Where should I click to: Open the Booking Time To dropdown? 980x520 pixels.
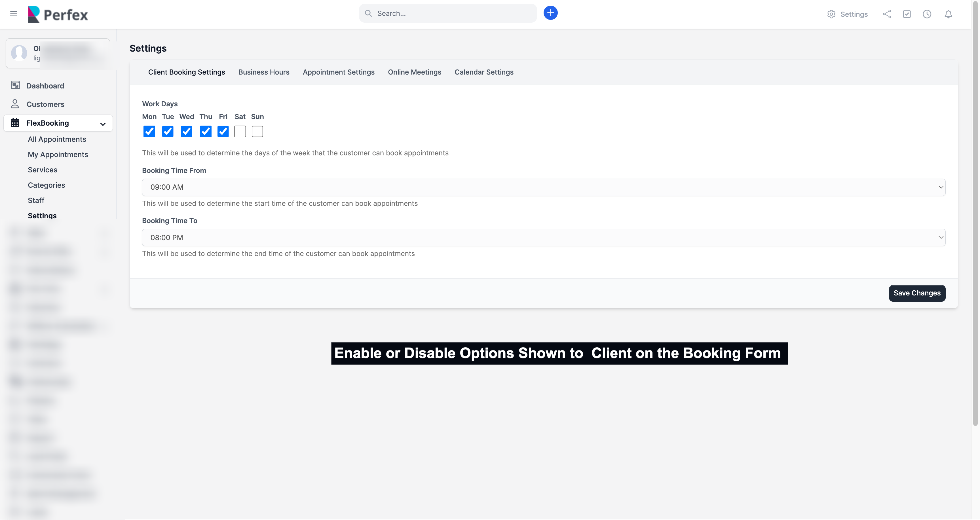[543, 237]
